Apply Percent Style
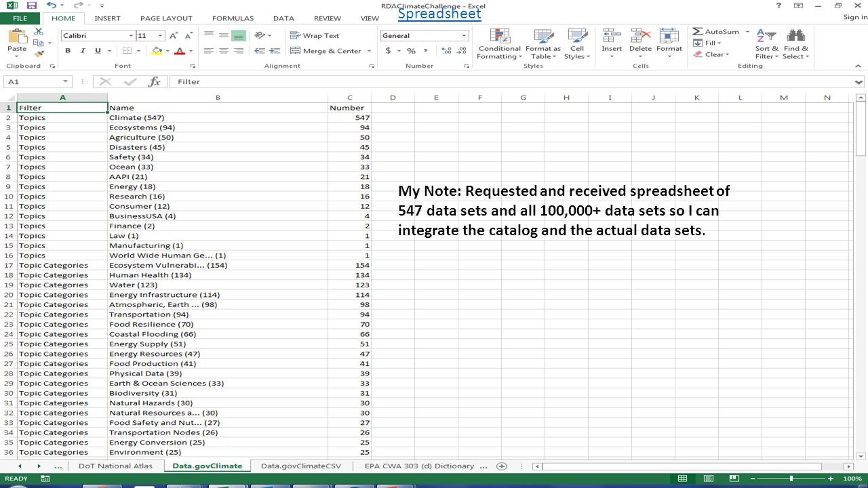Image resolution: width=868 pixels, height=488 pixels. [x=410, y=51]
